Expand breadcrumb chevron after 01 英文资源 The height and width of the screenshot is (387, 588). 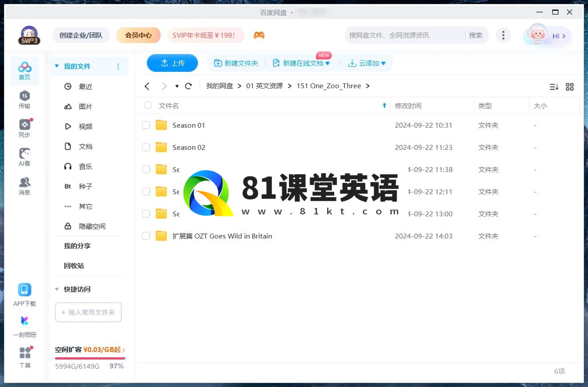[289, 86]
